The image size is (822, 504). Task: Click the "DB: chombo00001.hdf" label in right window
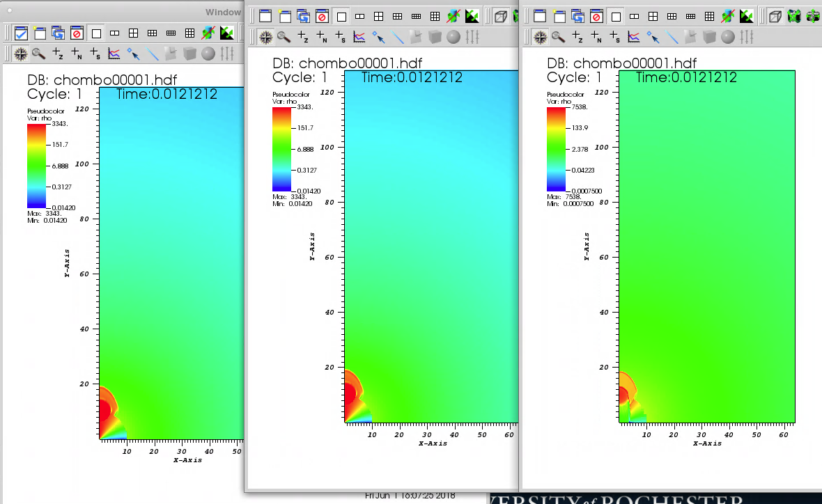[622, 63]
